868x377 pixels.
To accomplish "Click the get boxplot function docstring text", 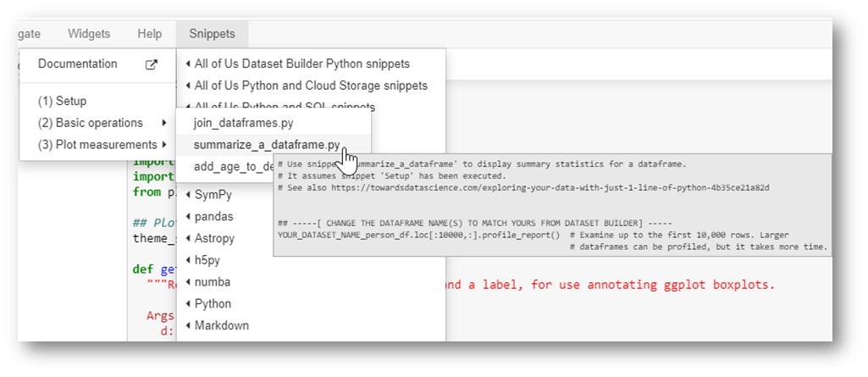I will [611, 286].
